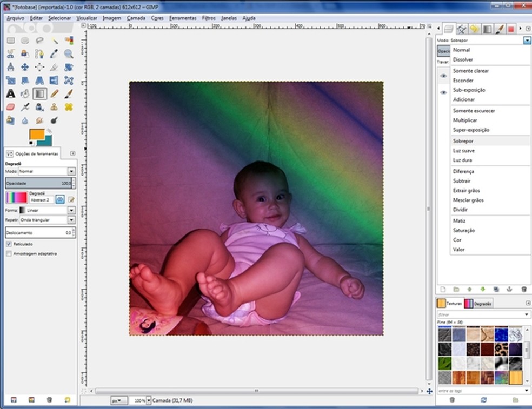Screen dimensions: 532x409
Task: Activate the Pencil tool
Action: (54, 93)
